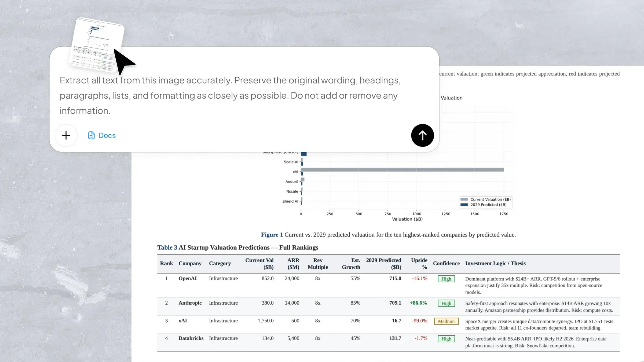Image resolution: width=644 pixels, height=362 pixels.
Task: Click the Valuation ($B) axis title
Action: click(407, 219)
